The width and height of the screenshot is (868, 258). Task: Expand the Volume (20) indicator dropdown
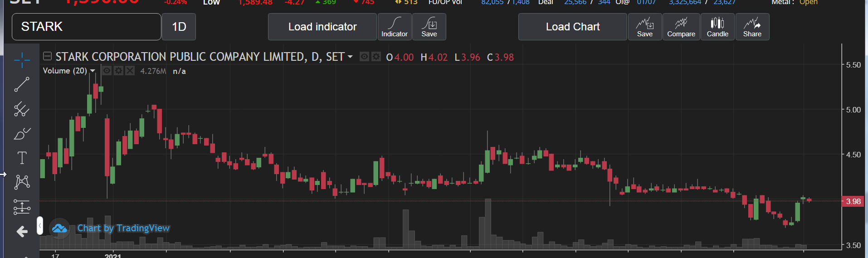(93, 71)
